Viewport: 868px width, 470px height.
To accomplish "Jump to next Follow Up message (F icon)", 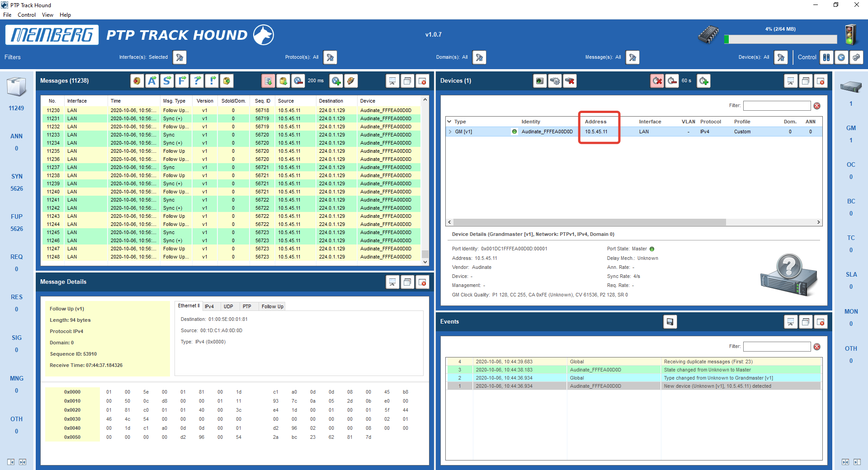I will click(x=182, y=81).
